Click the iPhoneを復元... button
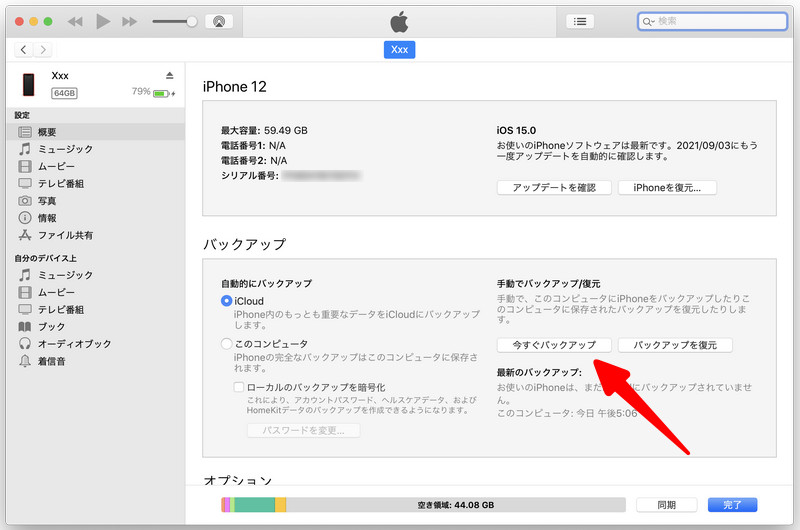The height and width of the screenshot is (530, 800). [667, 188]
